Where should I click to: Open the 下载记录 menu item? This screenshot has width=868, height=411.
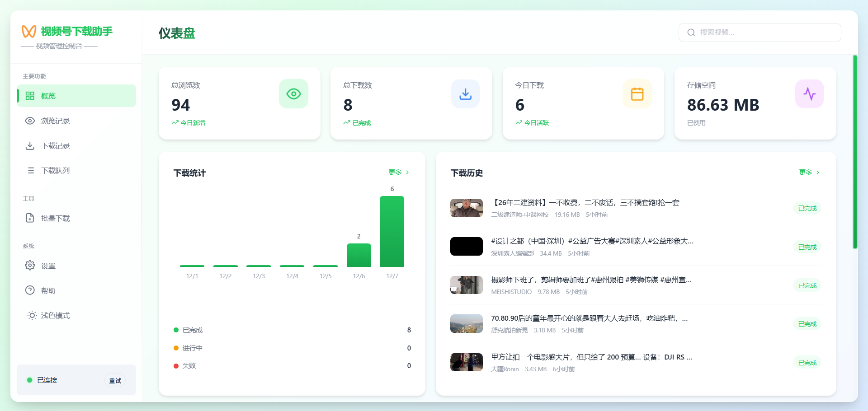click(76, 145)
